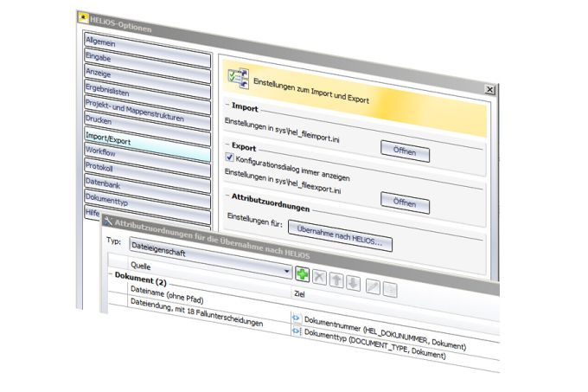Click the pencil edit icon
The image size is (588, 392).
[x=373, y=287]
